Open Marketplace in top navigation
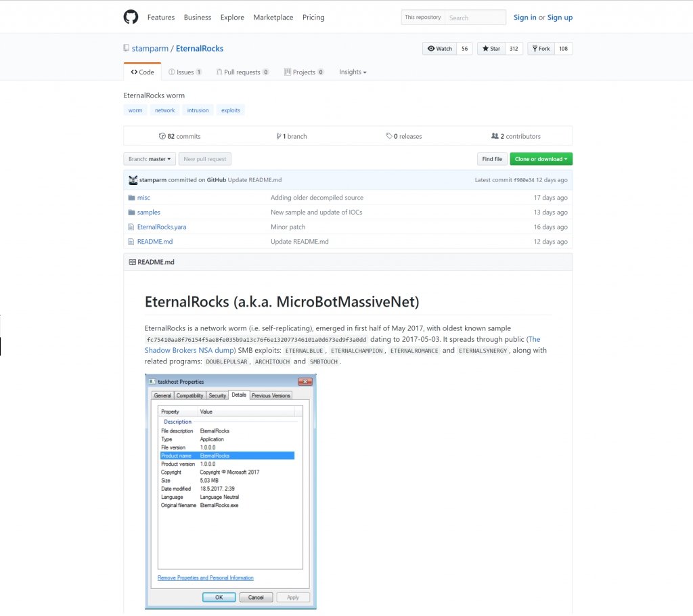 (x=273, y=17)
